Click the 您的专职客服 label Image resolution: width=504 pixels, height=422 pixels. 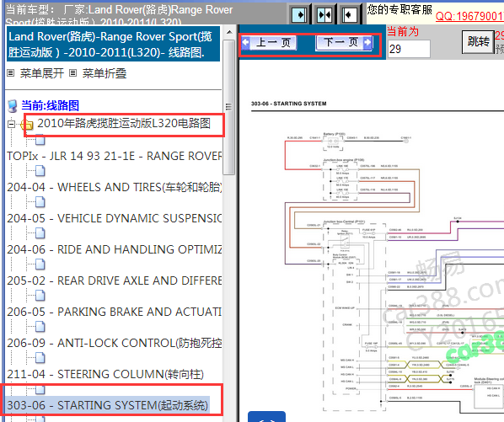click(399, 9)
